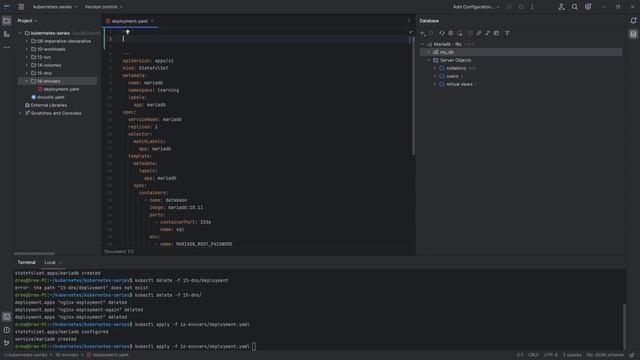Select the Terminal tab
This screenshot has height=360, width=640.
click(26, 262)
